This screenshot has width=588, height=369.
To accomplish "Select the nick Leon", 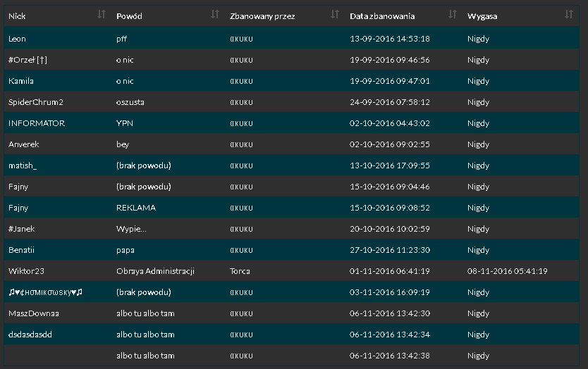I will click(17, 39).
